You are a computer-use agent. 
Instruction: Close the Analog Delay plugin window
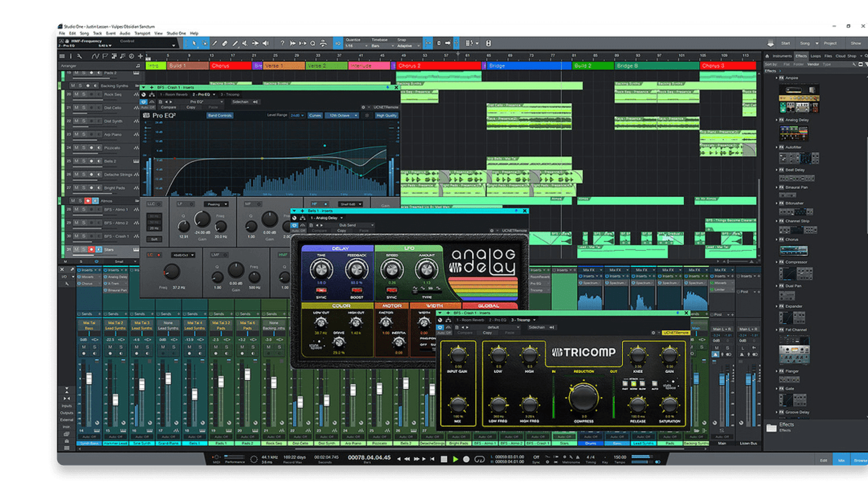pyautogui.click(x=524, y=211)
